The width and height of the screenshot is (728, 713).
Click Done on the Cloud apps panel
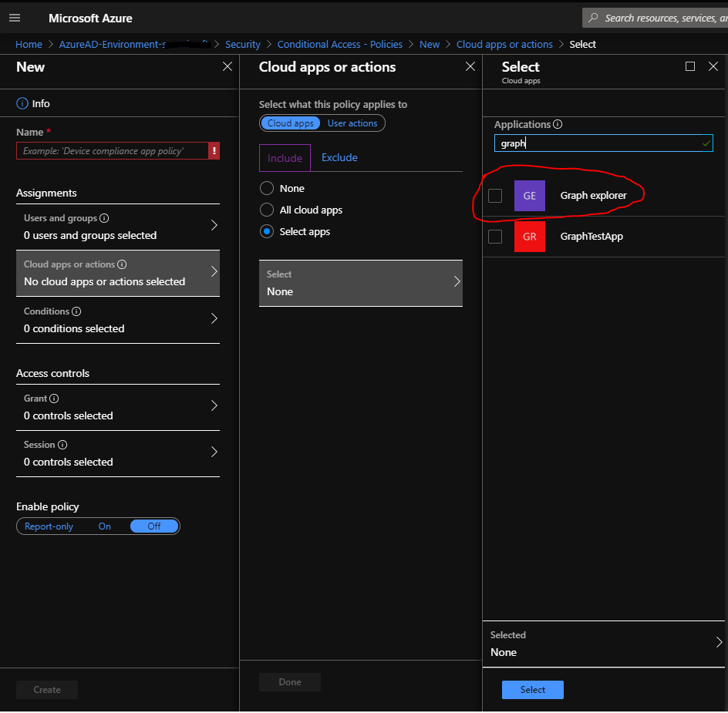pyautogui.click(x=289, y=682)
